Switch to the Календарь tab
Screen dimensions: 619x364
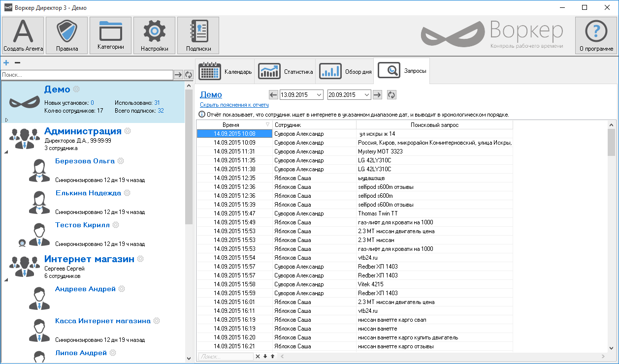pyautogui.click(x=225, y=72)
